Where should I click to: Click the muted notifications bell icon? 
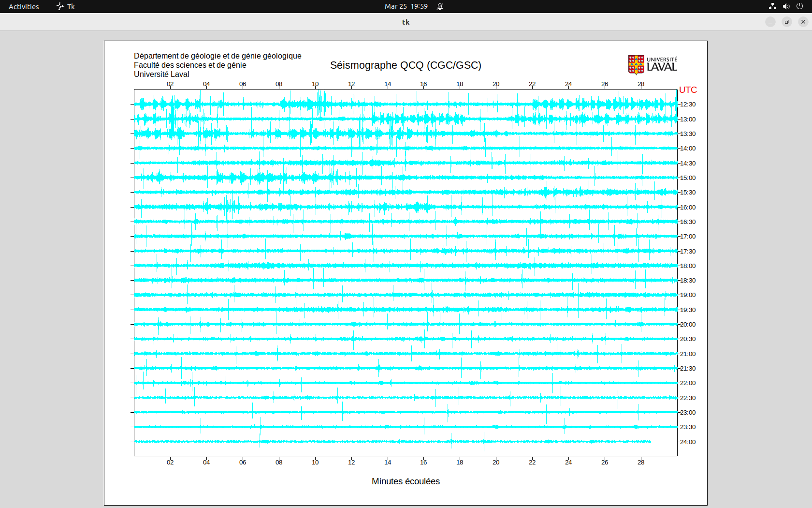click(x=440, y=6)
